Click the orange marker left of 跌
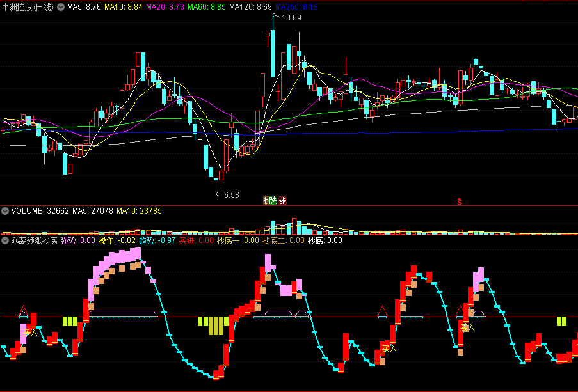 point(266,200)
